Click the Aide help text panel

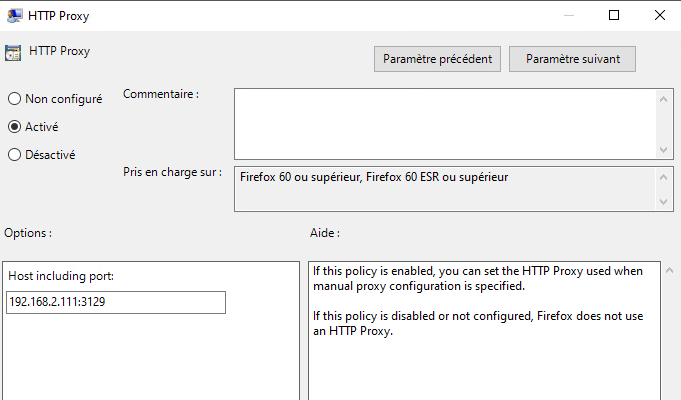[484, 330]
